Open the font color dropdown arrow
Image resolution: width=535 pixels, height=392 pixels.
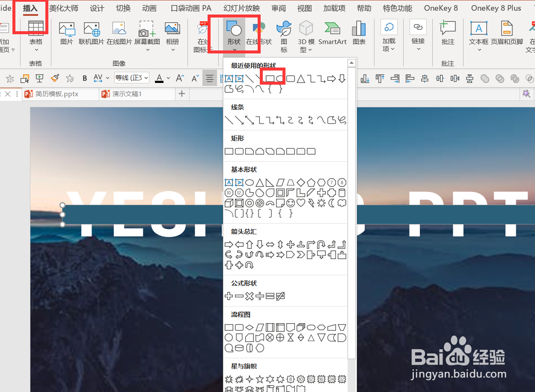pos(168,78)
